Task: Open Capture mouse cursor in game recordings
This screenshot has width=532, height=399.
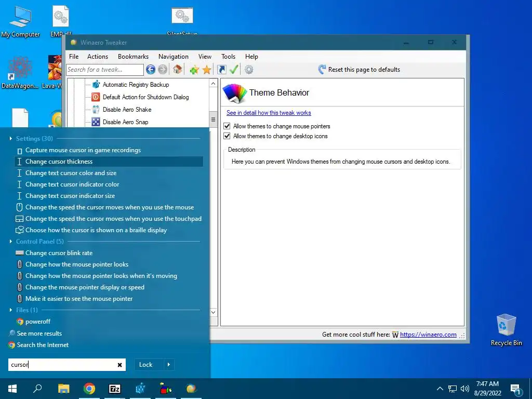Action: coord(109,150)
